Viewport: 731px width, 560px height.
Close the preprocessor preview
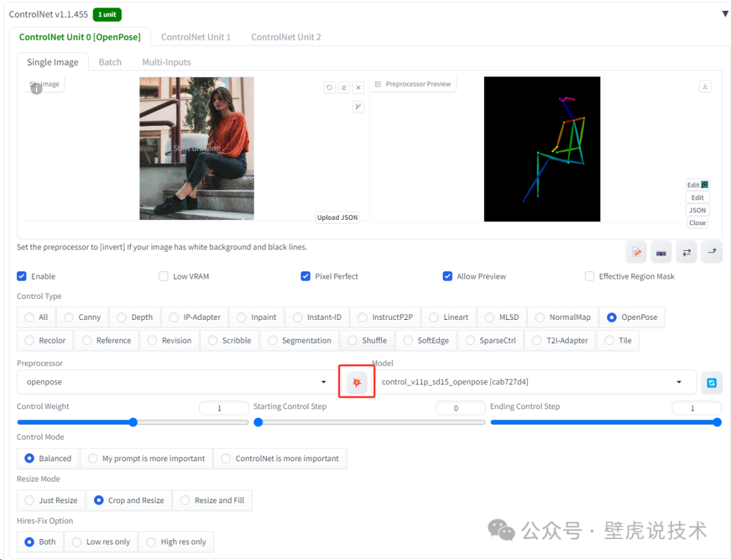[697, 223]
